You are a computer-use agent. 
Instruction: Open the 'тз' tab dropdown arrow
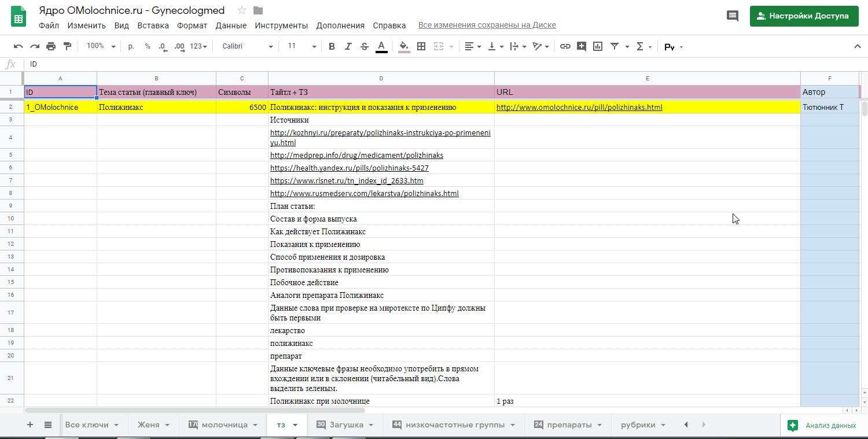pos(295,425)
